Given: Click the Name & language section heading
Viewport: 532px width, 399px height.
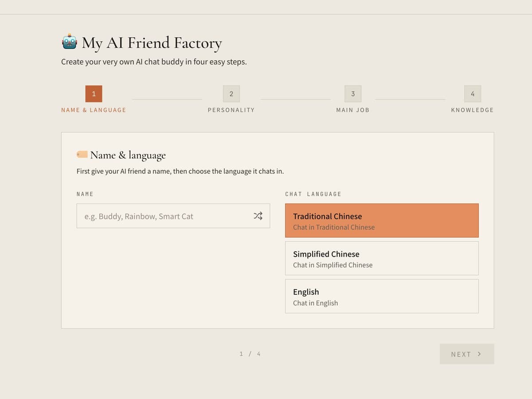Looking at the screenshot, I should click(128, 155).
